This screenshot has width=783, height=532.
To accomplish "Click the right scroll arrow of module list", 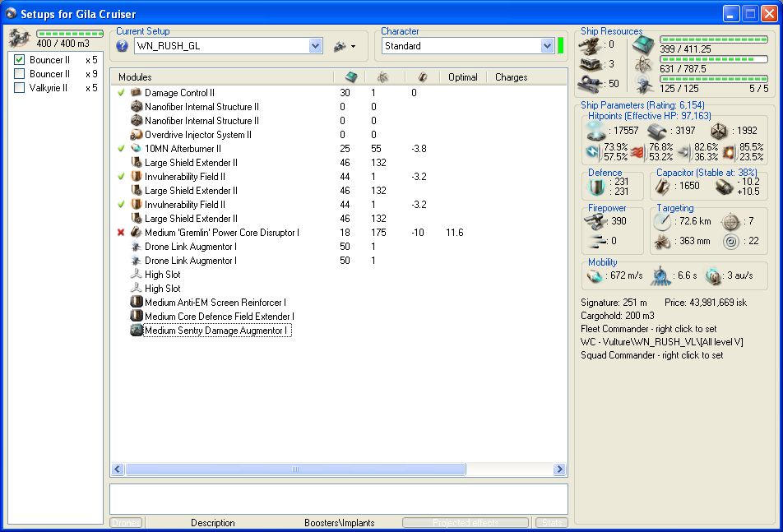I will click(x=559, y=470).
